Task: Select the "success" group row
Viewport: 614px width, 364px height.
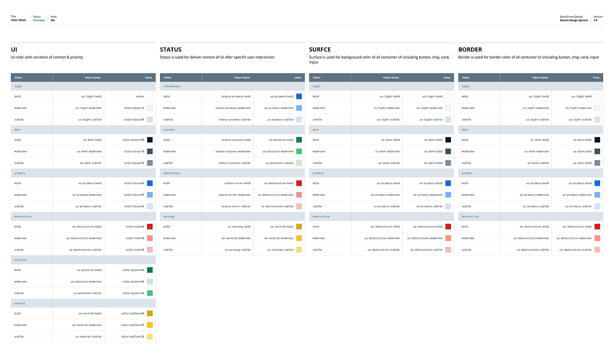Action: pos(232,129)
